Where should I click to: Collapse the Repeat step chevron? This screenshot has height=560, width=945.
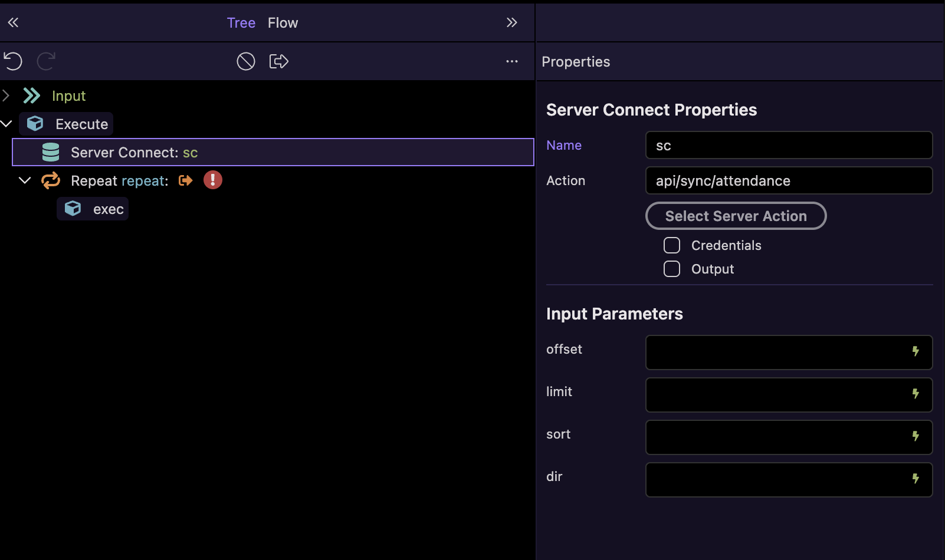click(x=25, y=180)
